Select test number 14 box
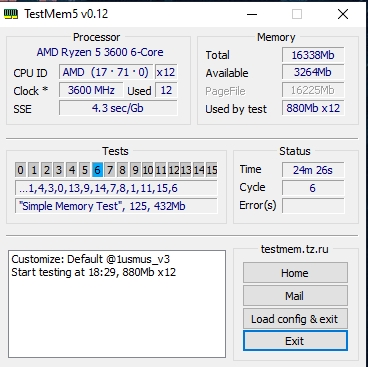This screenshot has width=368, height=367. [199, 170]
